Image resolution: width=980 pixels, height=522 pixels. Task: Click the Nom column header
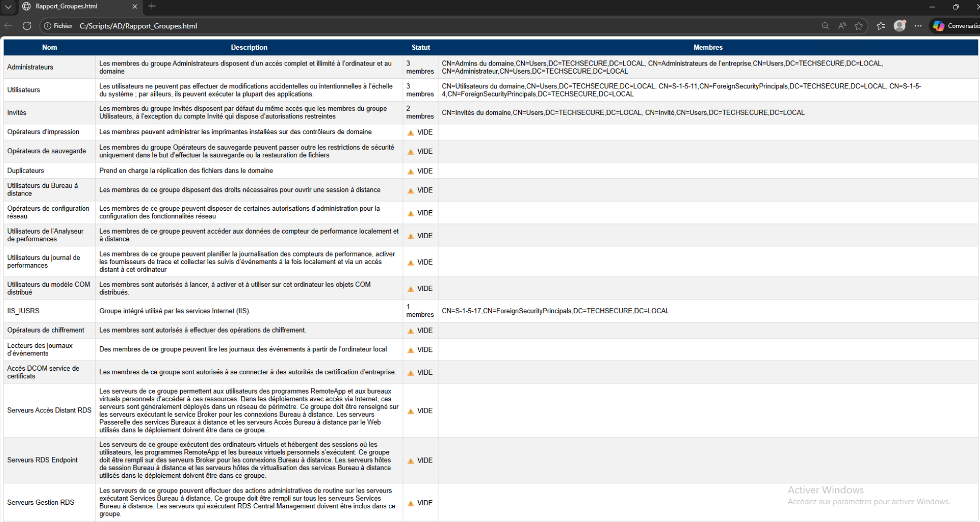(49, 47)
